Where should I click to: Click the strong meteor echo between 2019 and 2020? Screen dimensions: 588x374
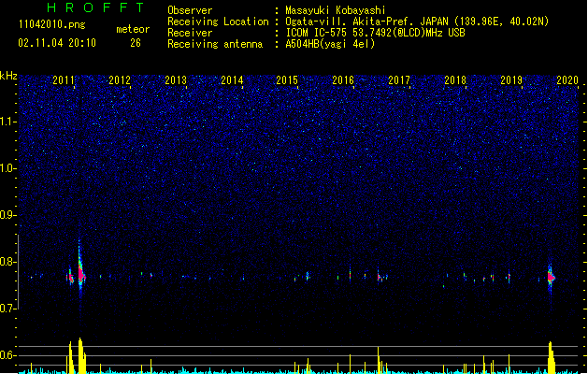(x=551, y=278)
